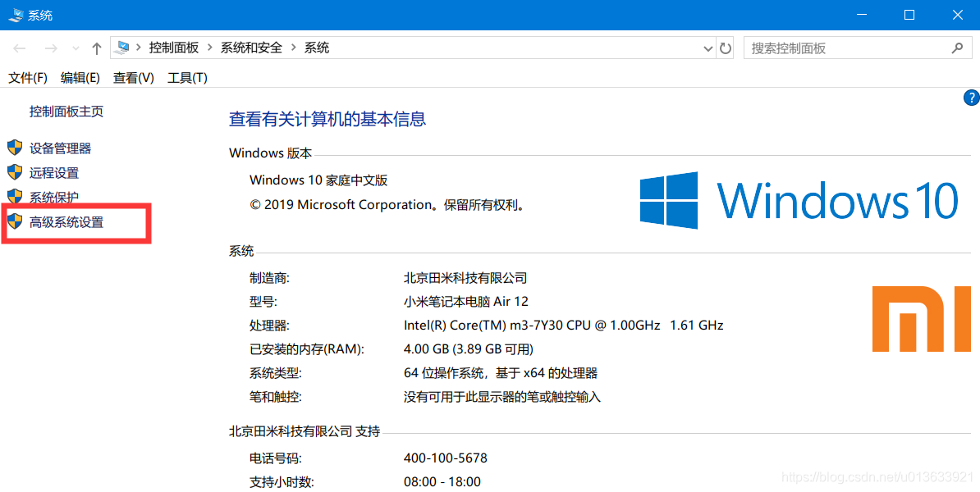The height and width of the screenshot is (492, 980).
Task: Click the orange Xiaomi MI logo
Action: (921, 319)
